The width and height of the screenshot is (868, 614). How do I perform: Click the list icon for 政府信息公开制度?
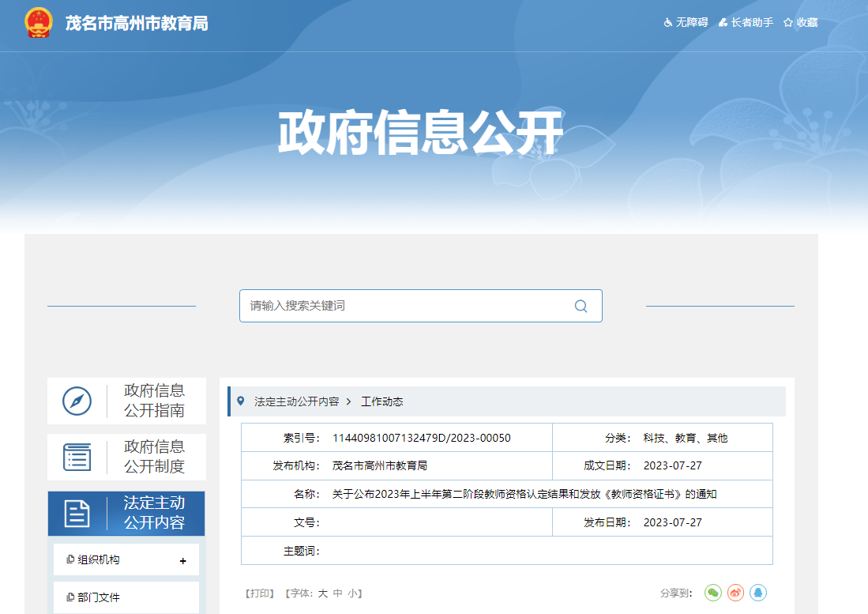tap(77, 457)
